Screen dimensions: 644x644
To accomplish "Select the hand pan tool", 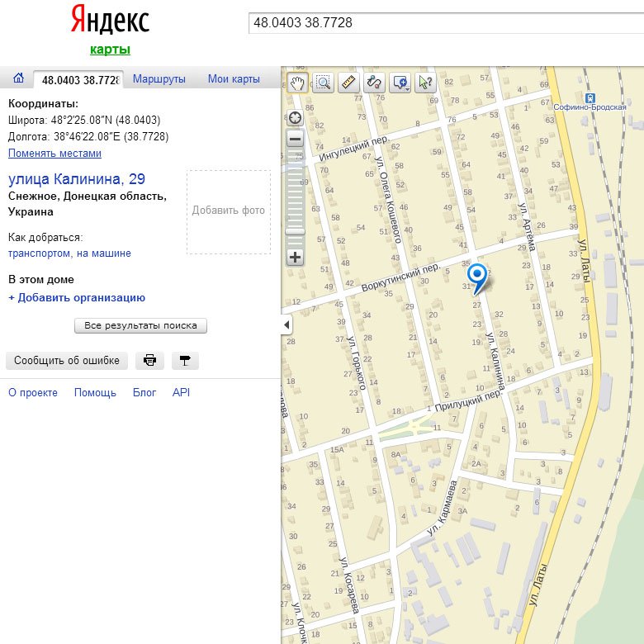I will [297, 82].
